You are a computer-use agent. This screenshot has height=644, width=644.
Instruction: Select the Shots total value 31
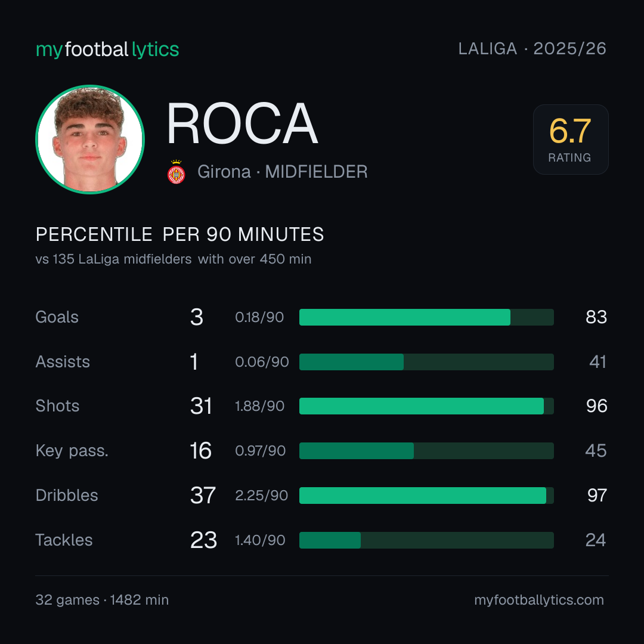[x=202, y=406]
